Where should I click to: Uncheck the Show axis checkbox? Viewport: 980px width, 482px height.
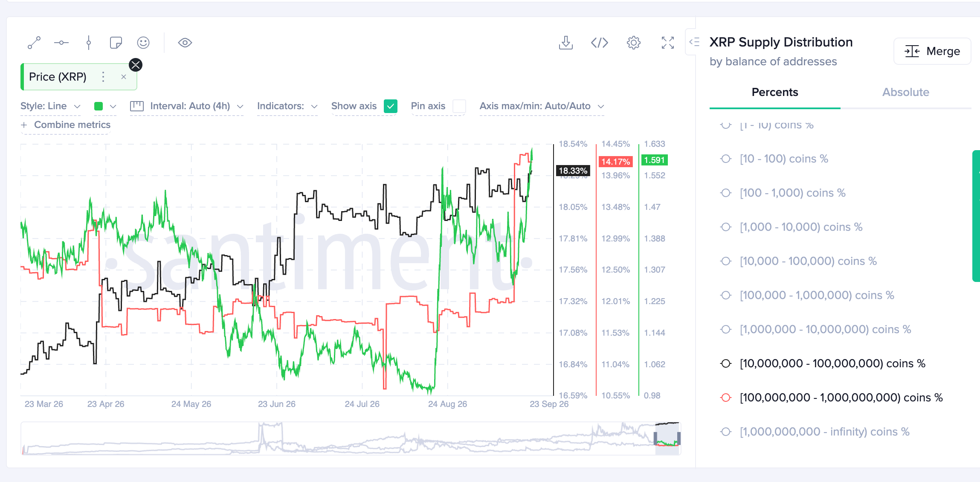(x=391, y=106)
